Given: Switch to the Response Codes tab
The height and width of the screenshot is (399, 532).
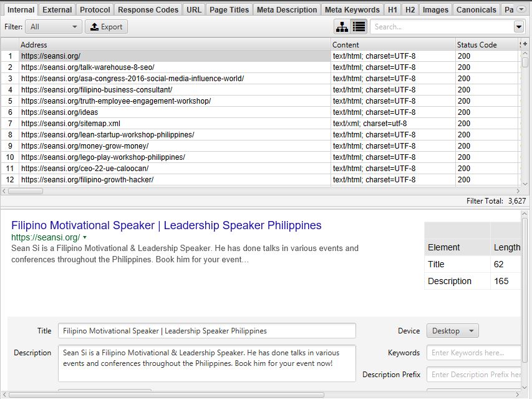Looking at the screenshot, I should pyautogui.click(x=148, y=9).
